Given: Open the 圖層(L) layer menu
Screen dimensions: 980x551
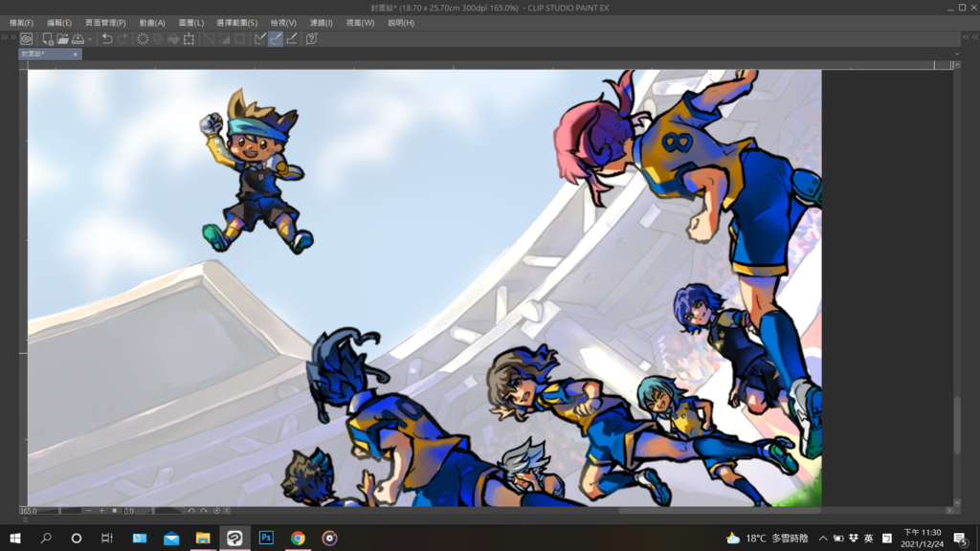Looking at the screenshot, I should [191, 23].
